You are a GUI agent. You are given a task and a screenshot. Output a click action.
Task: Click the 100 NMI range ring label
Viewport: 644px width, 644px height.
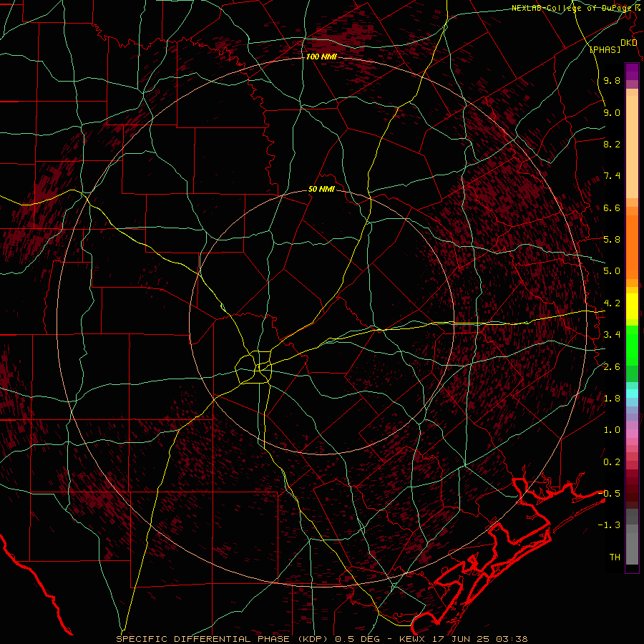321,57
